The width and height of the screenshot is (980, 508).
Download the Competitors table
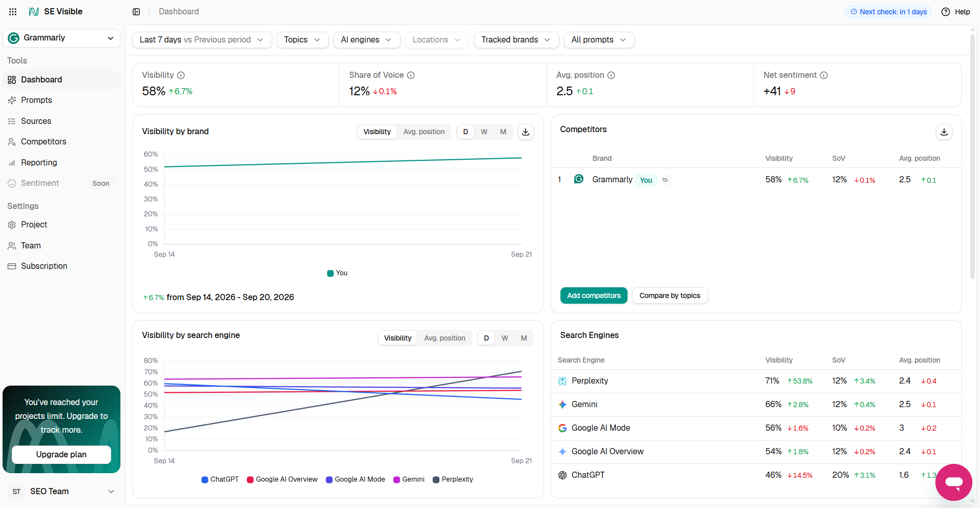[x=944, y=132]
